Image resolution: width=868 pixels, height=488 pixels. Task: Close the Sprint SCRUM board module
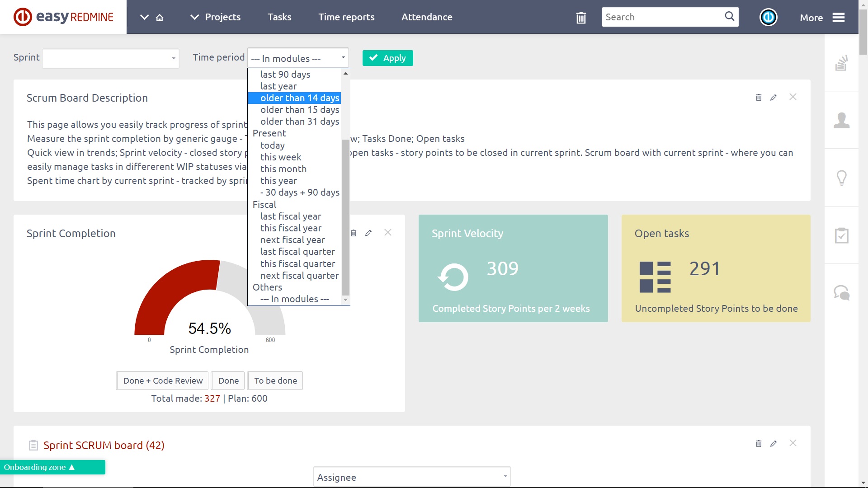coord(793,443)
